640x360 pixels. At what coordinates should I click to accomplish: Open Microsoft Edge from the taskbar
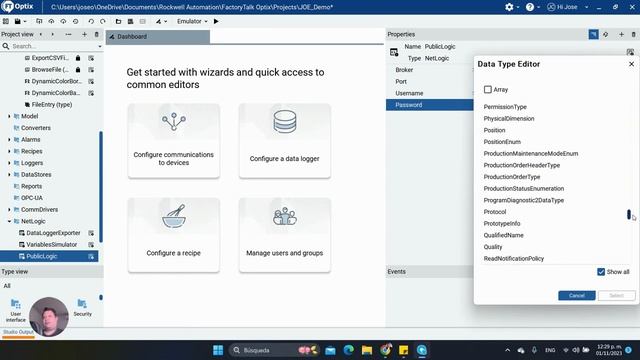tap(348, 350)
